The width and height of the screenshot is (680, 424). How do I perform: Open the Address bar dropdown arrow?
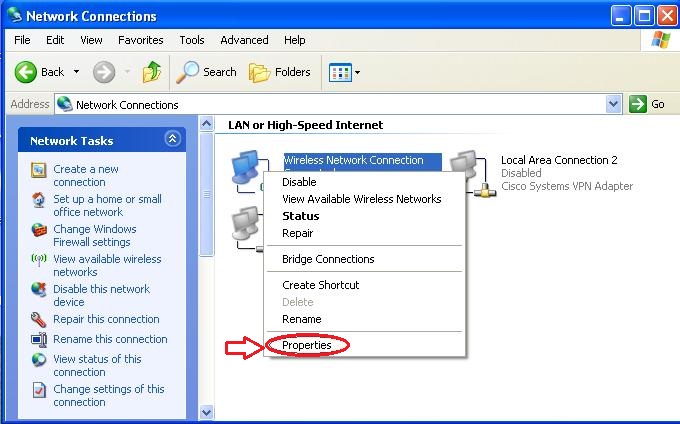[613, 104]
